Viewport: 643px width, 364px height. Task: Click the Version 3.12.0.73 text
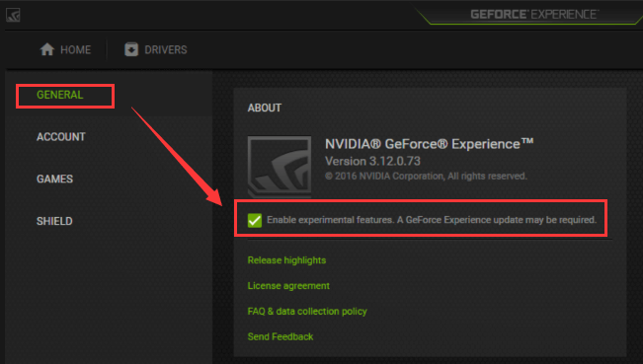coord(372,162)
